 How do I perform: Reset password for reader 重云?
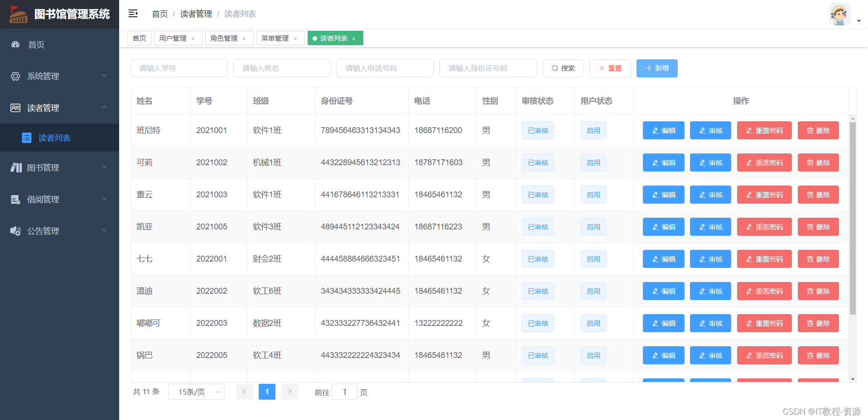(x=764, y=195)
